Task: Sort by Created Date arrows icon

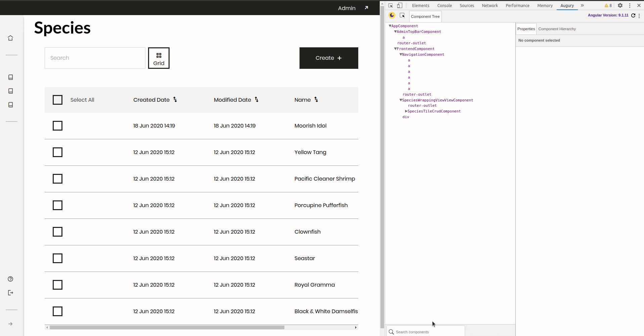Action: point(175,100)
